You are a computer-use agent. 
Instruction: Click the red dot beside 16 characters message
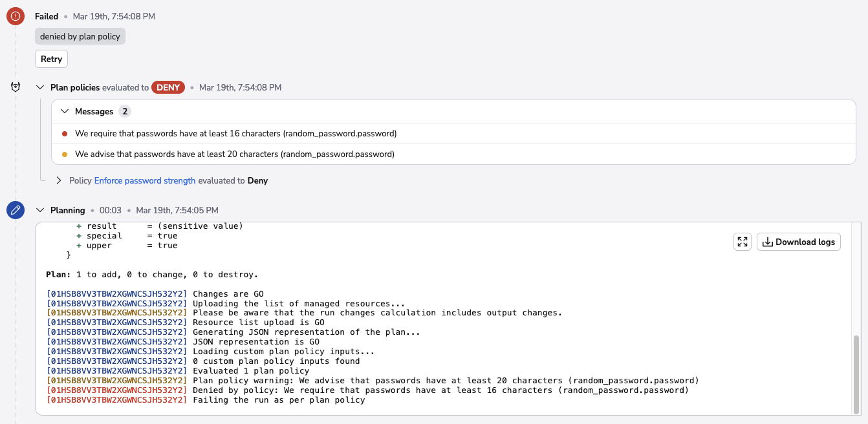click(x=65, y=134)
